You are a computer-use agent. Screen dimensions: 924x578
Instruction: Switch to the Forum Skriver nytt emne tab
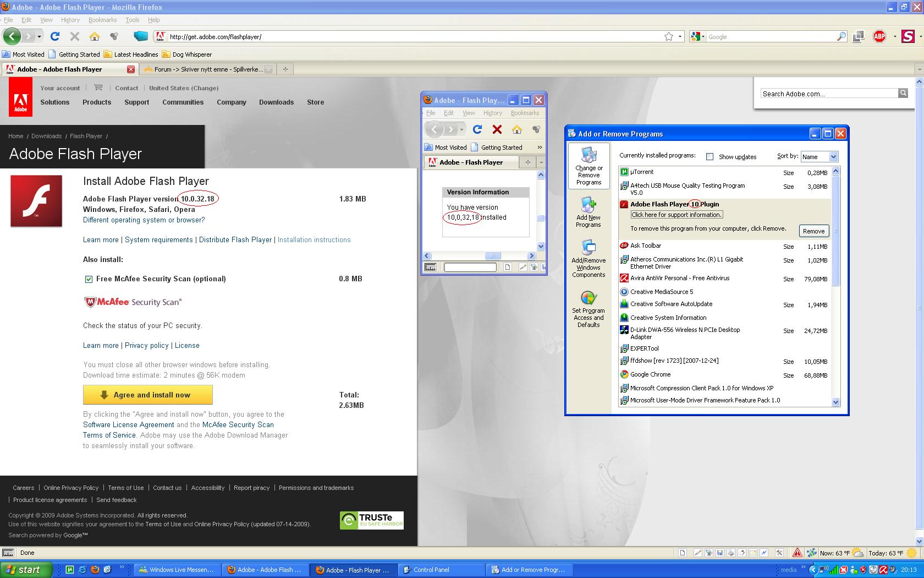[208, 69]
